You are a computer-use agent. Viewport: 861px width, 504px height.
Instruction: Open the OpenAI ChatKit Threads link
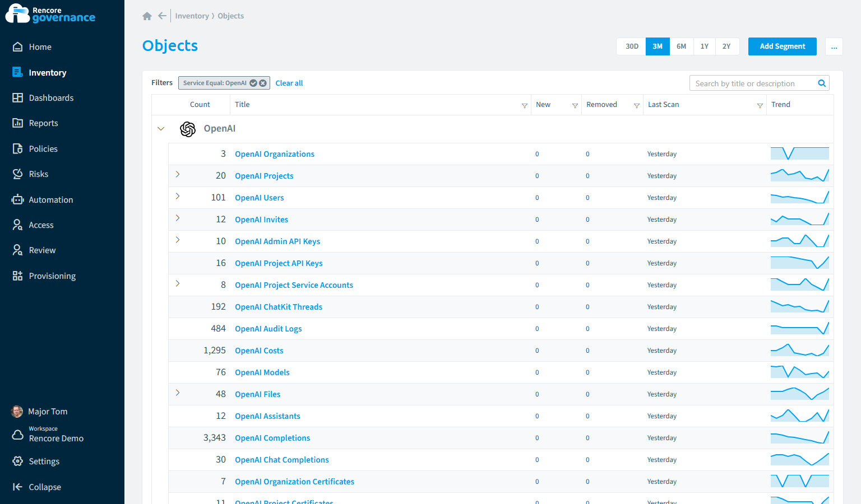point(279,307)
